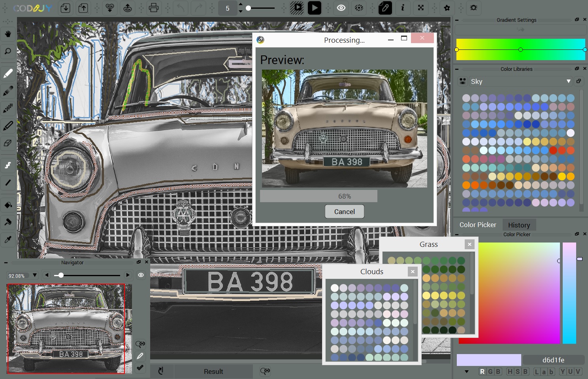588x379 pixels.
Task: Open the Navigator zoom percentage dropdown
Action: coord(35,275)
